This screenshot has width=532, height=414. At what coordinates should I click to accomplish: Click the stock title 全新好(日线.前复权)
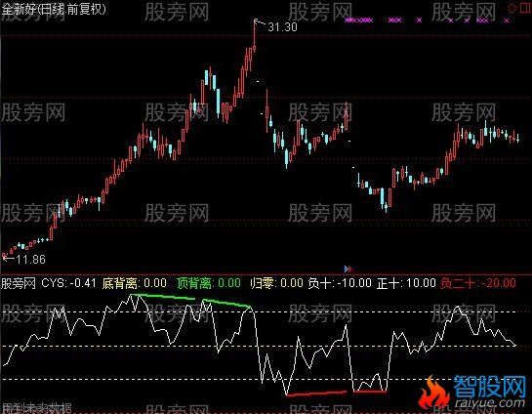pos(54,9)
